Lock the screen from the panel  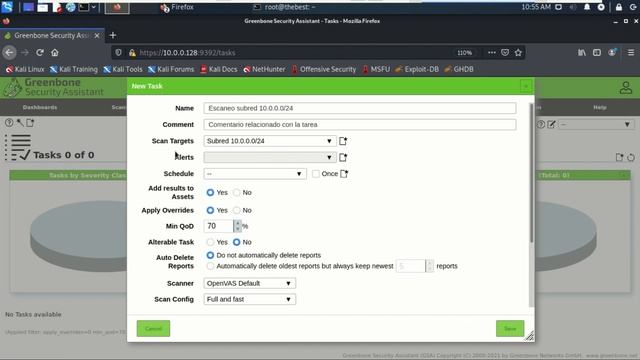pos(619,7)
